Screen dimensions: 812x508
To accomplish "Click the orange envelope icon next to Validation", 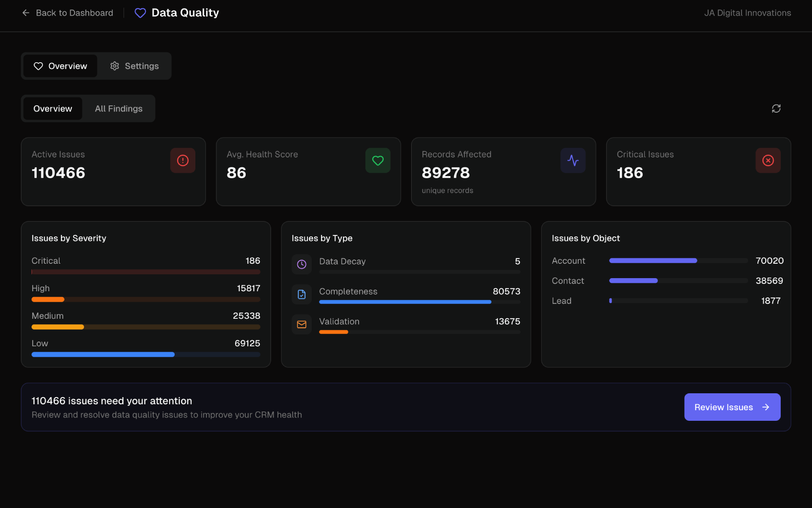I will click(302, 324).
